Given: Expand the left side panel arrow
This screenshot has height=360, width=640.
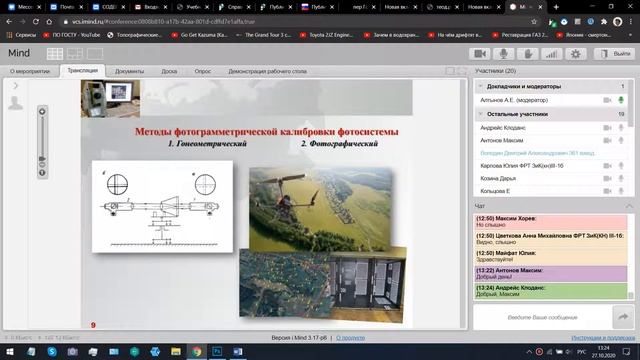Looking at the screenshot, I should (x=16, y=86).
